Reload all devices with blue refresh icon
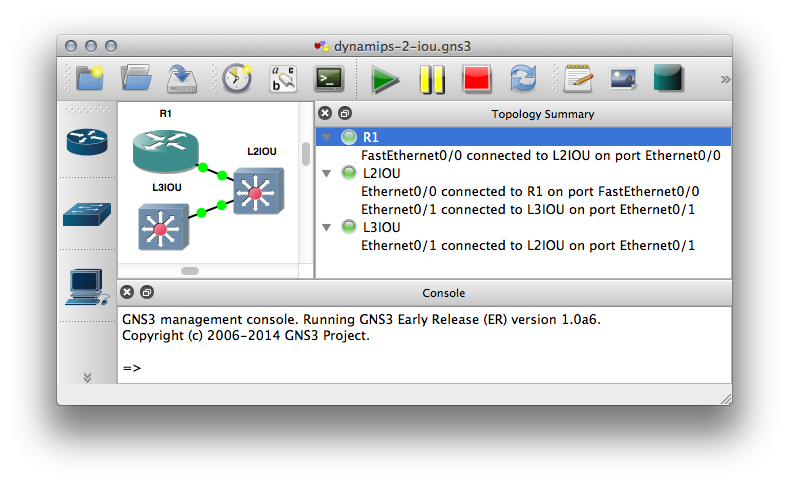 tap(523, 78)
